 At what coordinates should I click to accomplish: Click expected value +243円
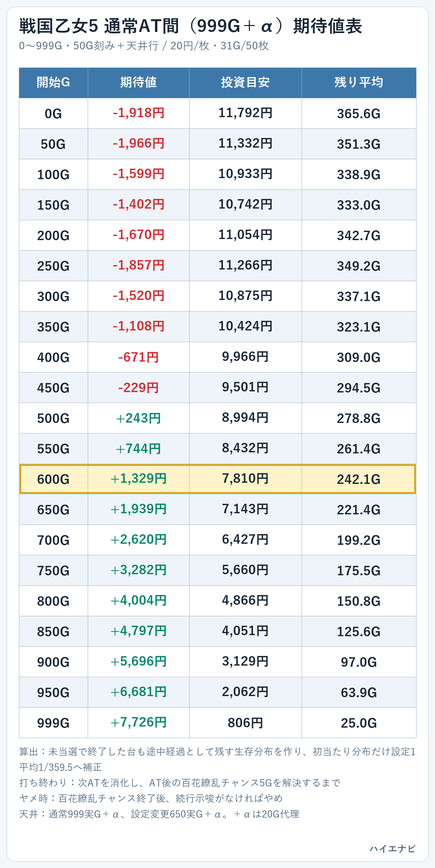(x=138, y=418)
